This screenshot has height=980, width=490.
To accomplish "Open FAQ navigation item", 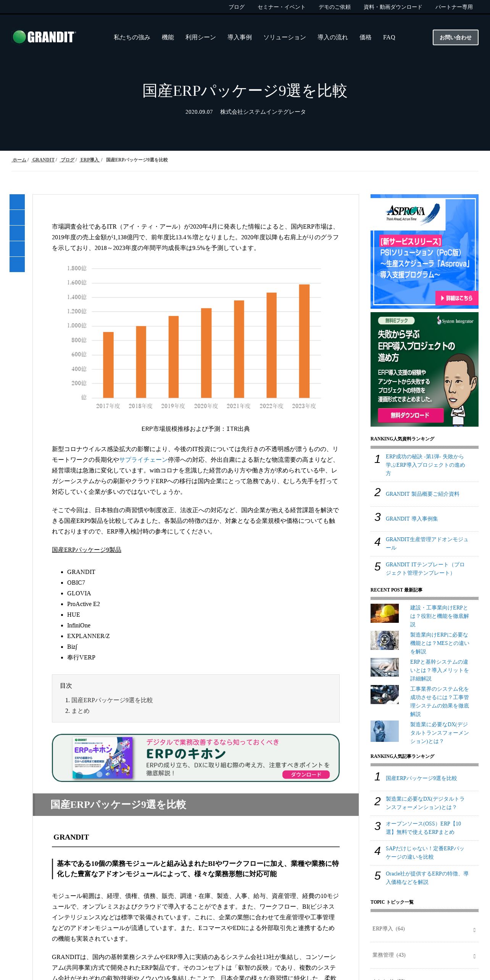I will (x=389, y=37).
